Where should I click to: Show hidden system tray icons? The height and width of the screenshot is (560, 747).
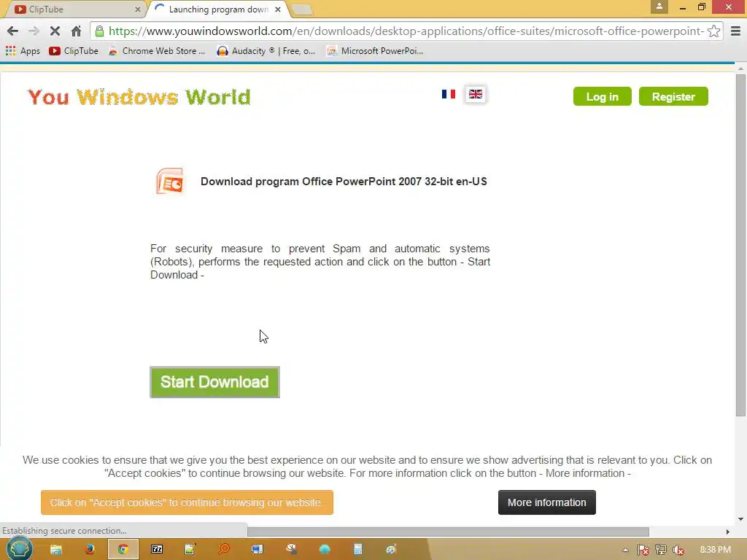625,550
